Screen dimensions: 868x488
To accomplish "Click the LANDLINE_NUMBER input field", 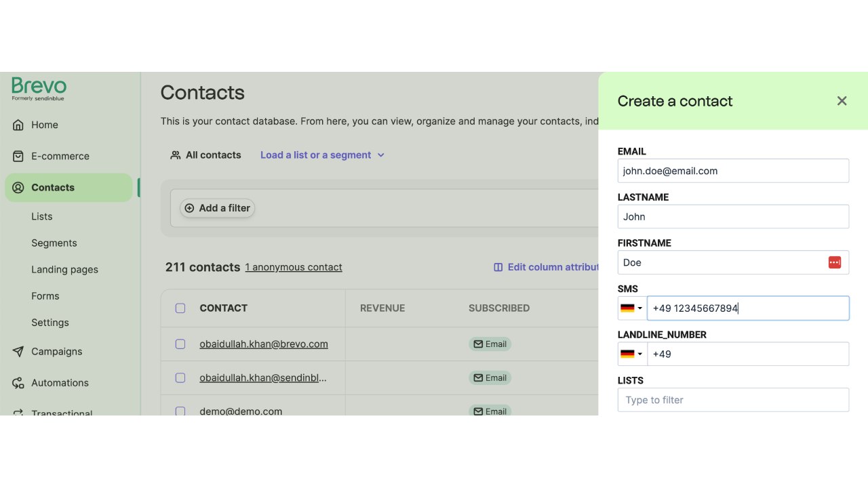I will point(748,354).
